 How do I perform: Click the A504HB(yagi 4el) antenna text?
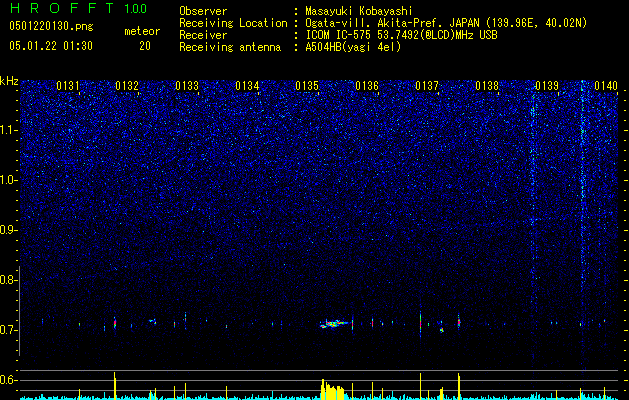[x=353, y=47]
